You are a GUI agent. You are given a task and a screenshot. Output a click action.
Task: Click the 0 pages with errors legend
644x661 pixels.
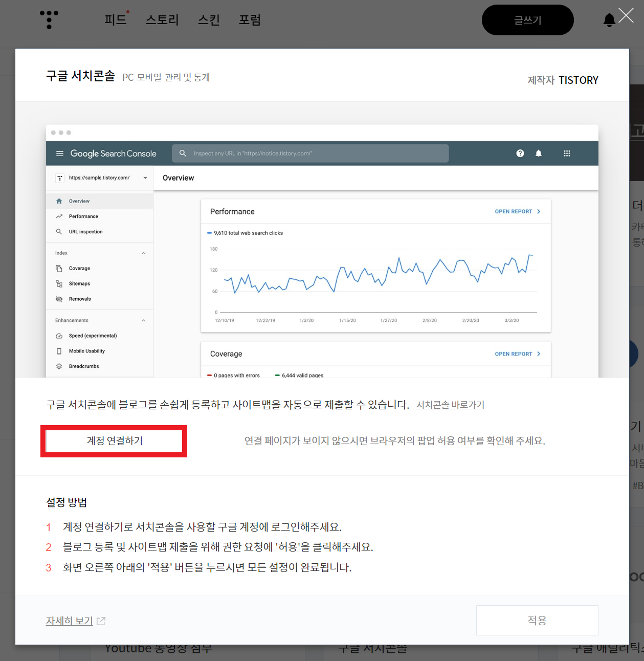coord(234,375)
